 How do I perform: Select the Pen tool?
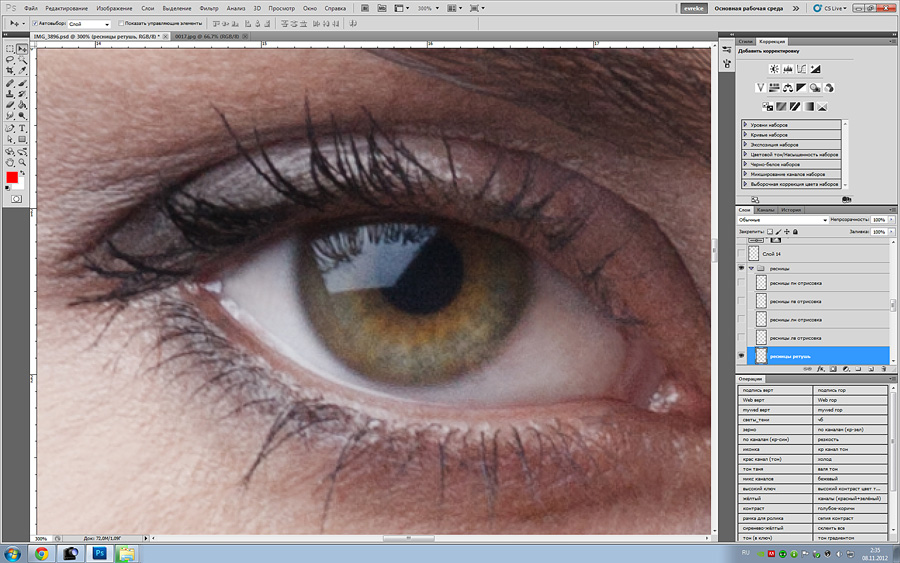(x=10, y=129)
